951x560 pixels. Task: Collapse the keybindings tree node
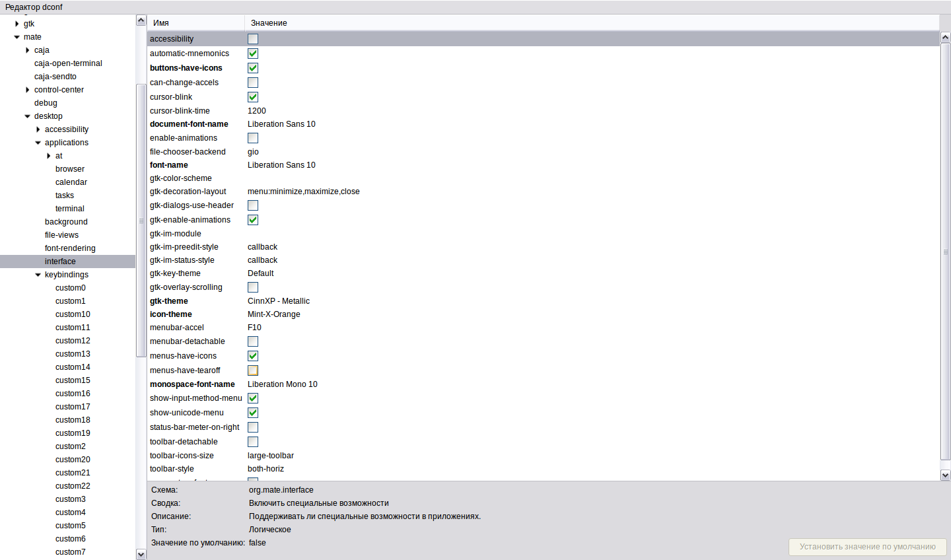click(x=38, y=275)
